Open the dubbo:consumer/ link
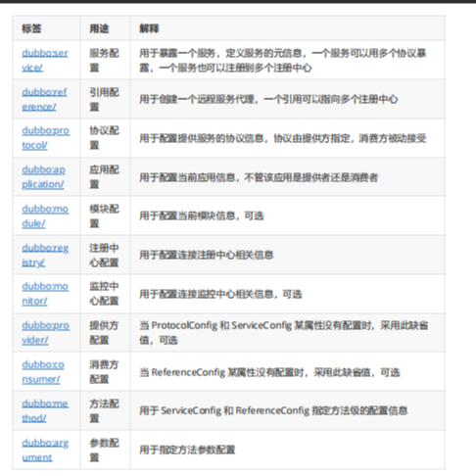Screen dimensions: 476x476 (x=43, y=371)
